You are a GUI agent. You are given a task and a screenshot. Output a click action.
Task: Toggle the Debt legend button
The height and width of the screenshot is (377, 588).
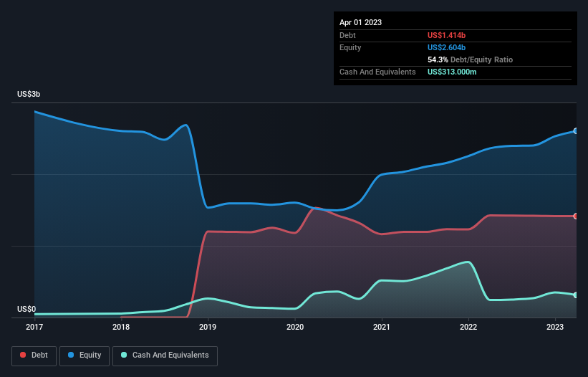34,355
